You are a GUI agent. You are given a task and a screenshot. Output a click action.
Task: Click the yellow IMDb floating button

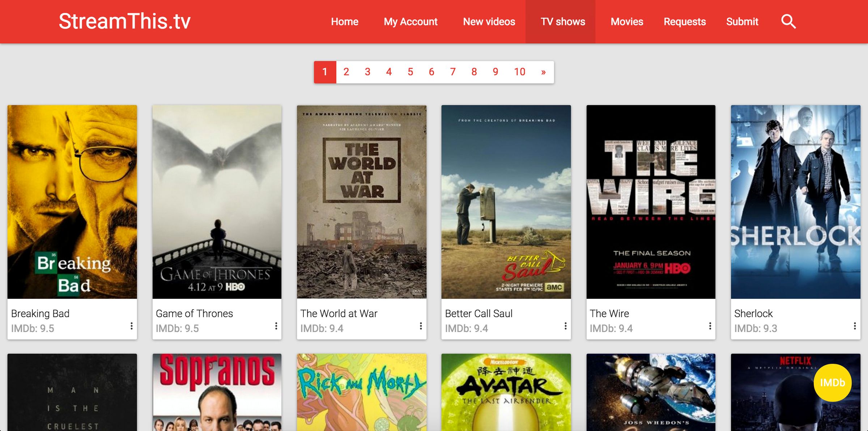(x=832, y=383)
